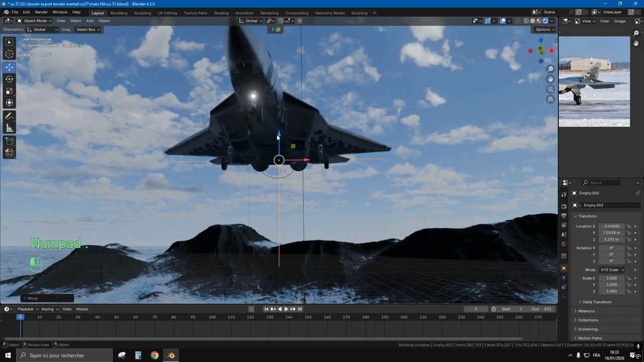Toggle lock on Location X
The height and width of the screenshot is (362, 644).
[628, 226]
